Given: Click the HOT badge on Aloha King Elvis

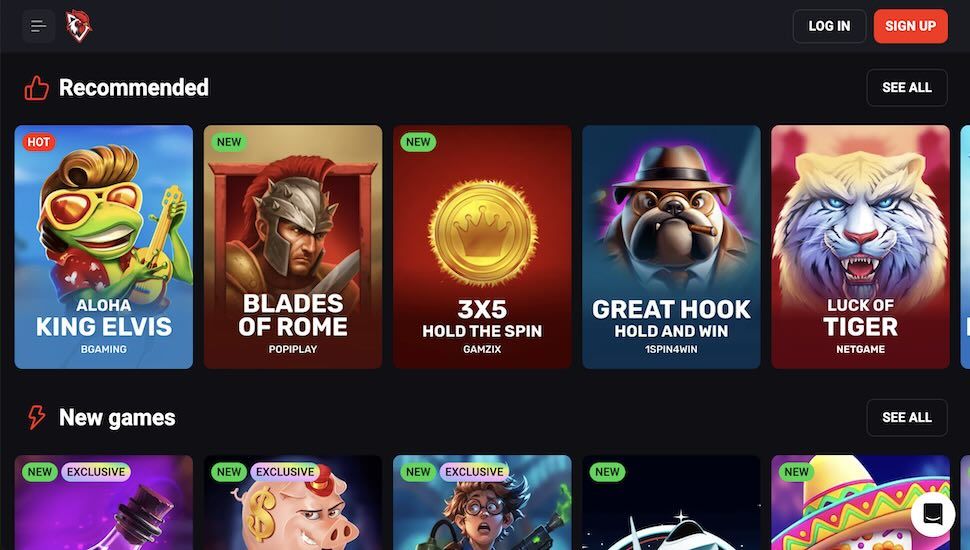Looking at the screenshot, I should (38, 142).
